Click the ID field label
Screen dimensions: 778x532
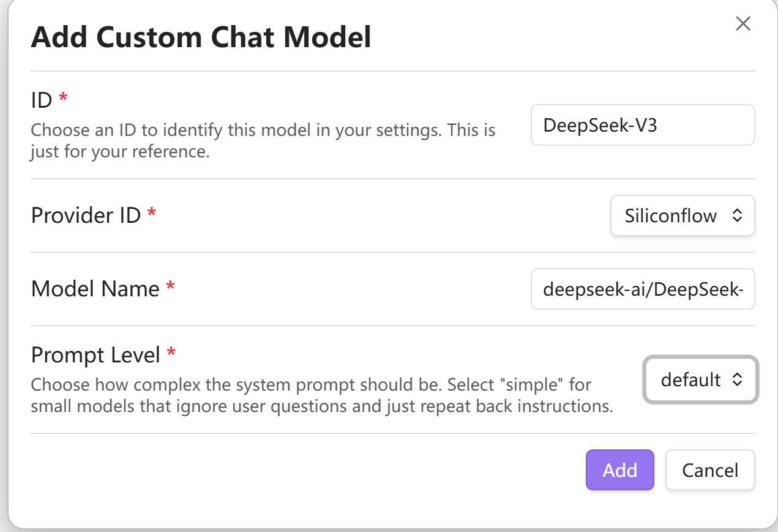42,100
